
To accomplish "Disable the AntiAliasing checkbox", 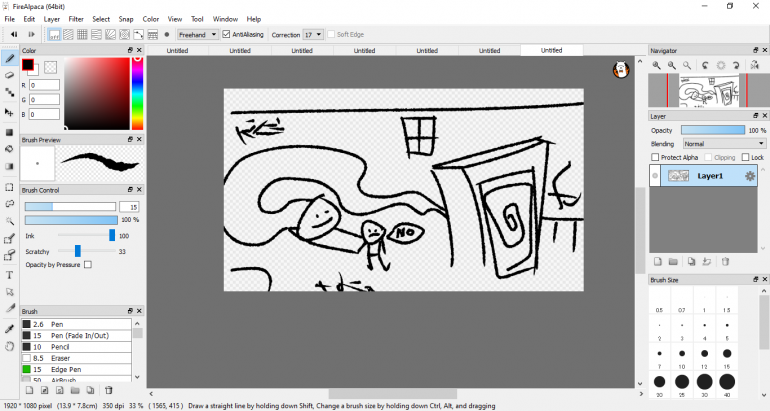I will point(227,34).
